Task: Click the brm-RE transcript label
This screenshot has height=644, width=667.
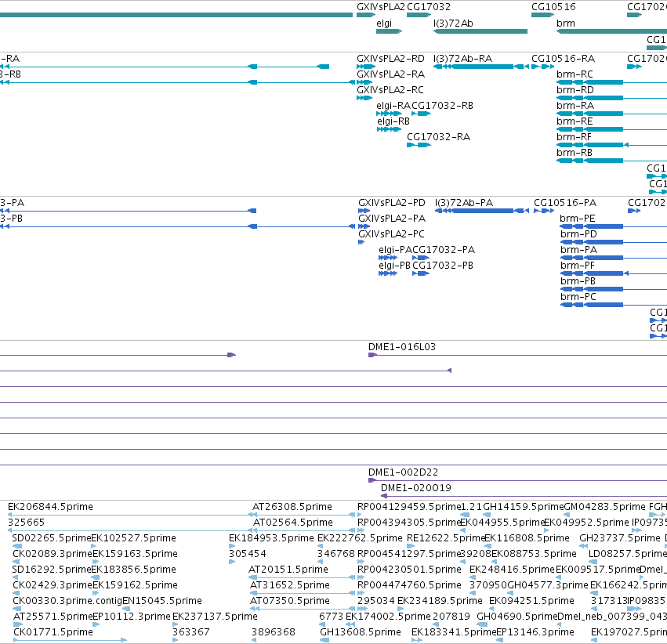Action: point(575,121)
